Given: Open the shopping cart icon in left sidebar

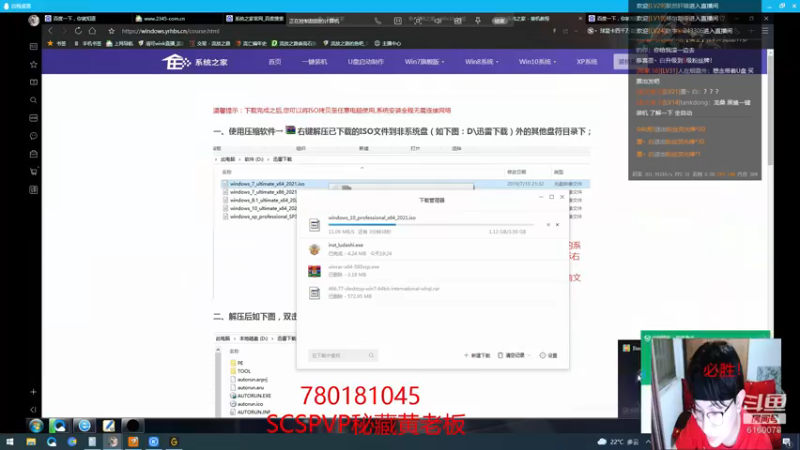Looking at the screenshot, I should (34, 172).
